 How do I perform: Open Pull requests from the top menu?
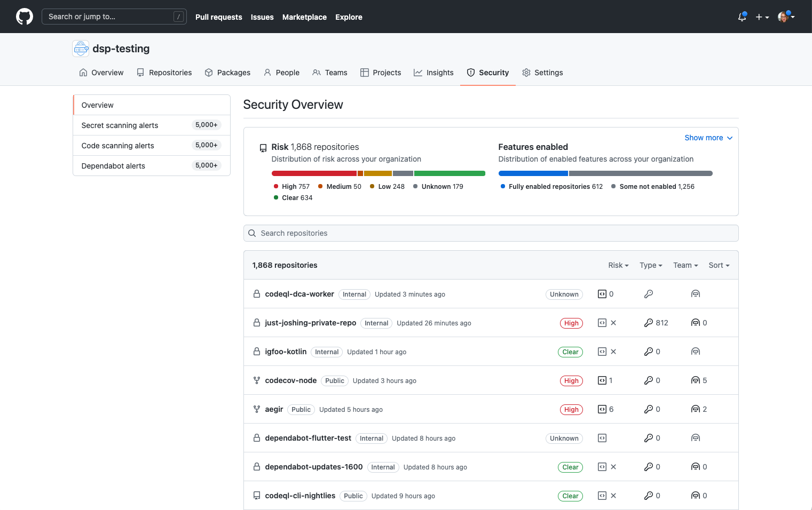pyautogui.click(x=219, y=17)
